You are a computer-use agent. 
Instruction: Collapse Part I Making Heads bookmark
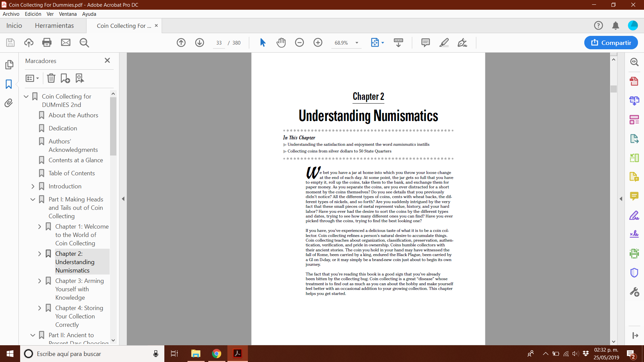[33, 199]
